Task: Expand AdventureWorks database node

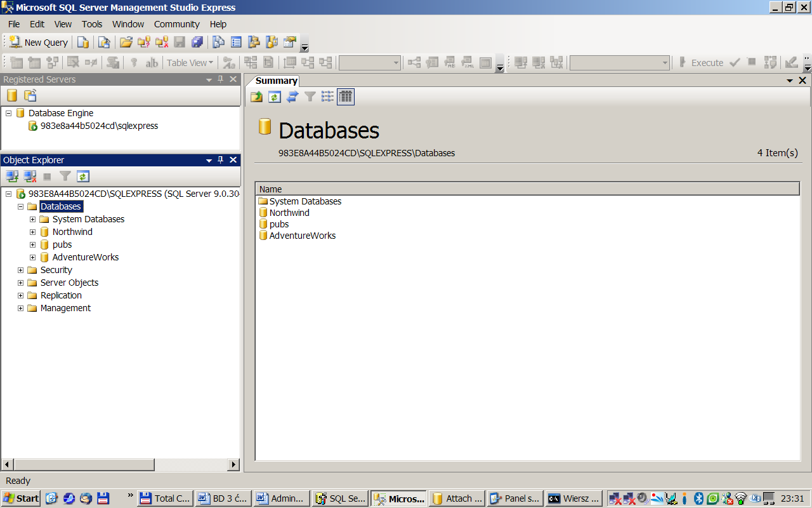Action: coord(32,257)
